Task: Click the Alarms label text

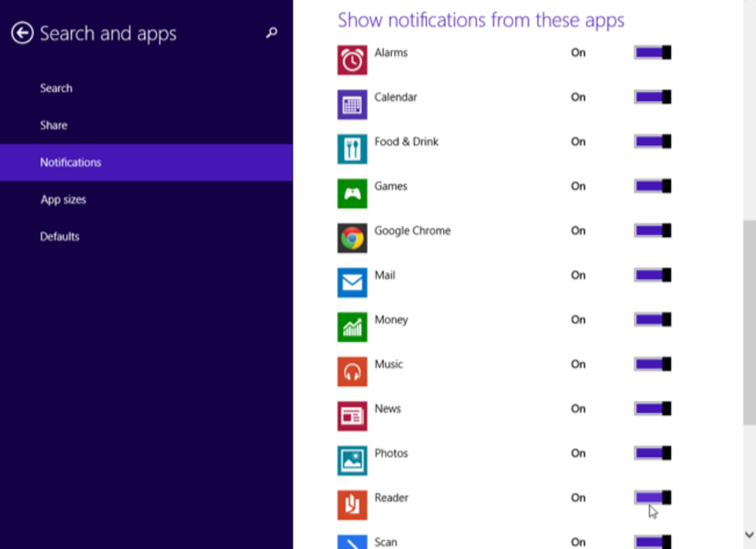Action: point(391,52)
